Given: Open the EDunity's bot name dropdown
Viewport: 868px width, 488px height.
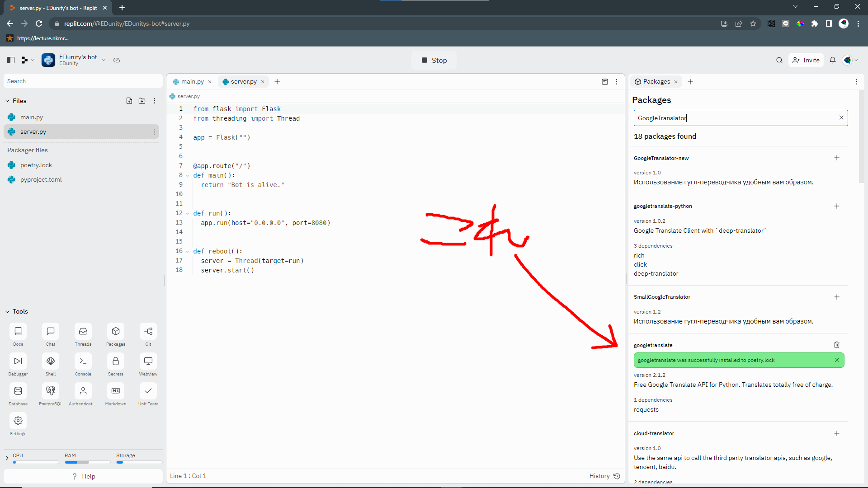Looking at the screenshot, I should click(x=104, y=60).
